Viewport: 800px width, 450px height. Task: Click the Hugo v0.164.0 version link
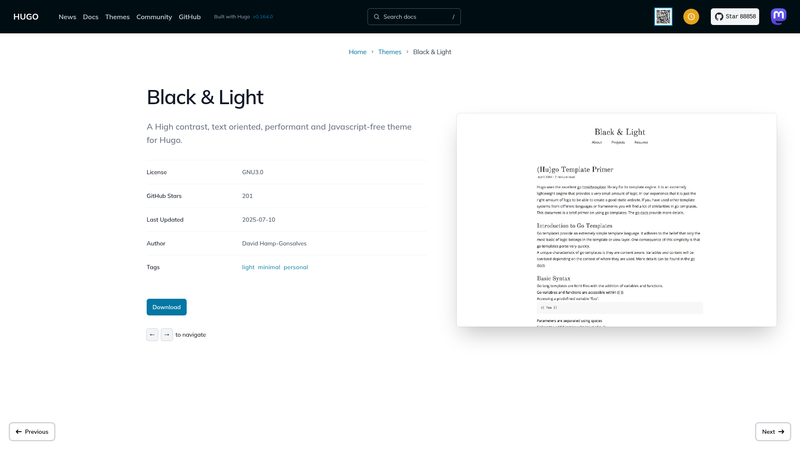click(x=263, y=17)
